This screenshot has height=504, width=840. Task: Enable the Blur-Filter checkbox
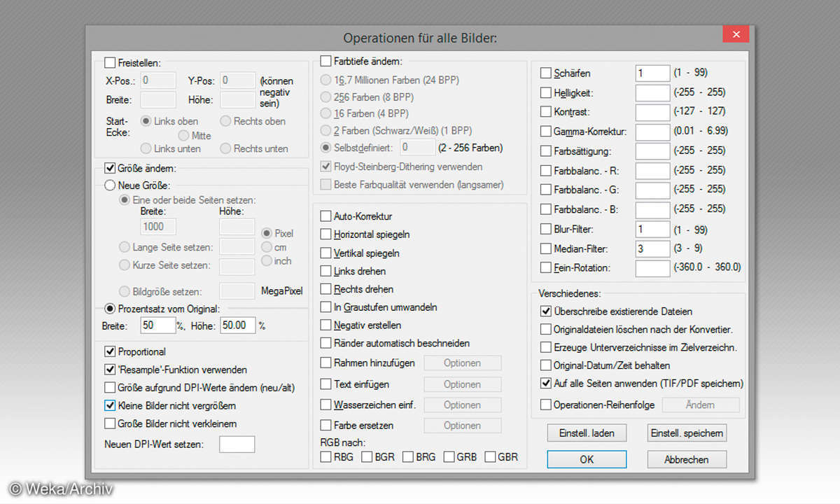[546, 229]
